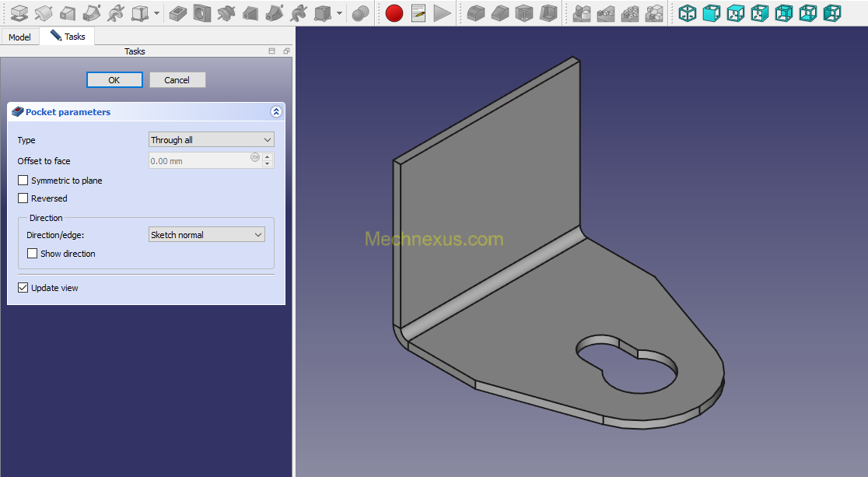Image resolution: width=868 pixels, height=477 pixels.
Task: Choose the Thickness tool icon
Action: 548,12
